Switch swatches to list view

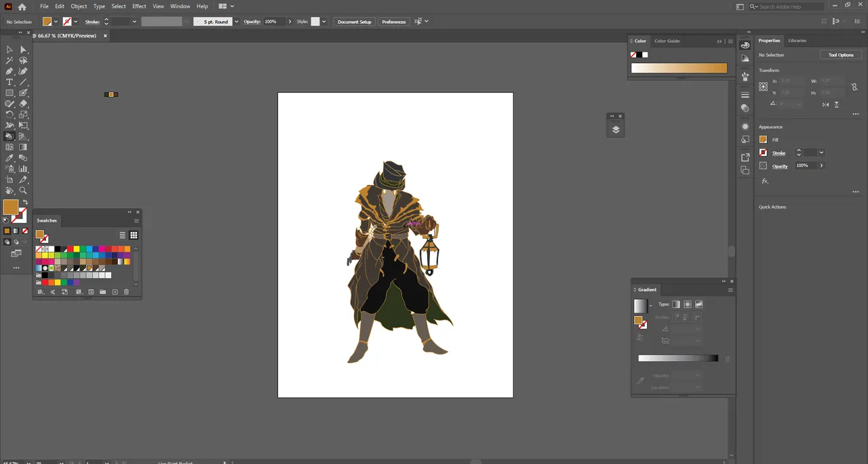tap(123, 235)
